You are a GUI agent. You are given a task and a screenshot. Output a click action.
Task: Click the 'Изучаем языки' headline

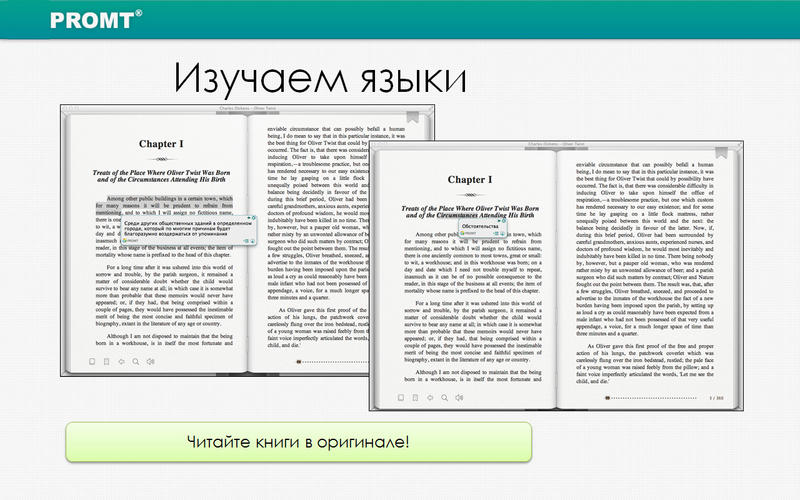pyautogui.click(x=320, y=78)
